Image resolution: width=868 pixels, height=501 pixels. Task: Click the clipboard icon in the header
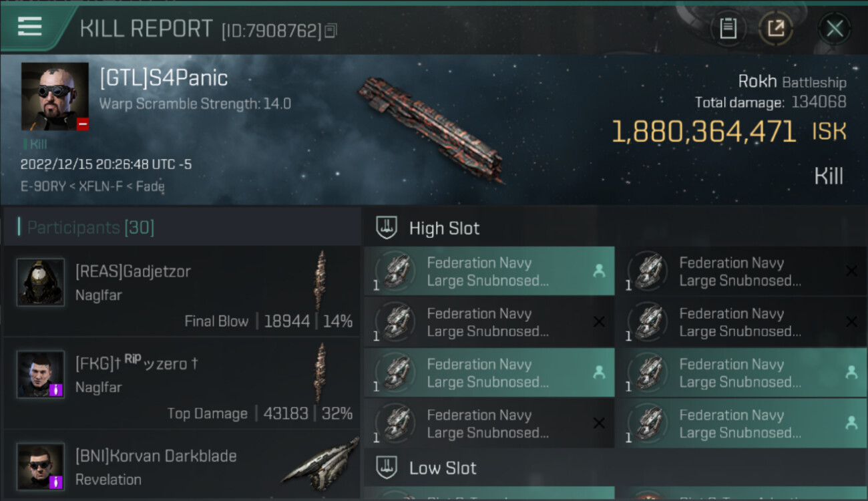[x=728, y=28]
